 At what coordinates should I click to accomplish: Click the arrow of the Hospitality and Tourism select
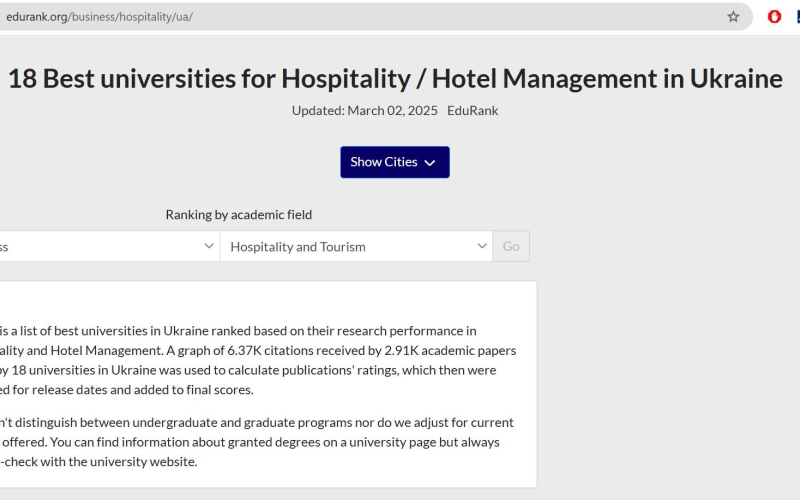click(x=482, y=246)
